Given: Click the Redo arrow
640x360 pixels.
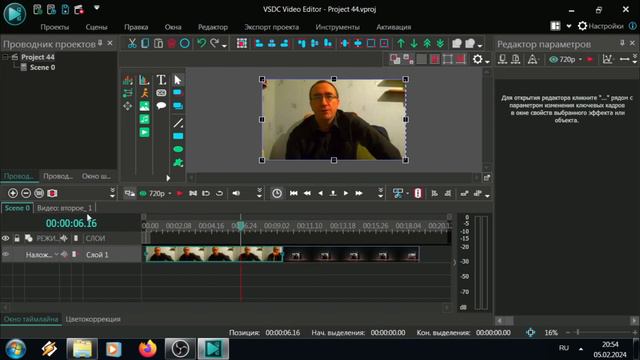Looking at the screenshot, I should click(214, 43).
